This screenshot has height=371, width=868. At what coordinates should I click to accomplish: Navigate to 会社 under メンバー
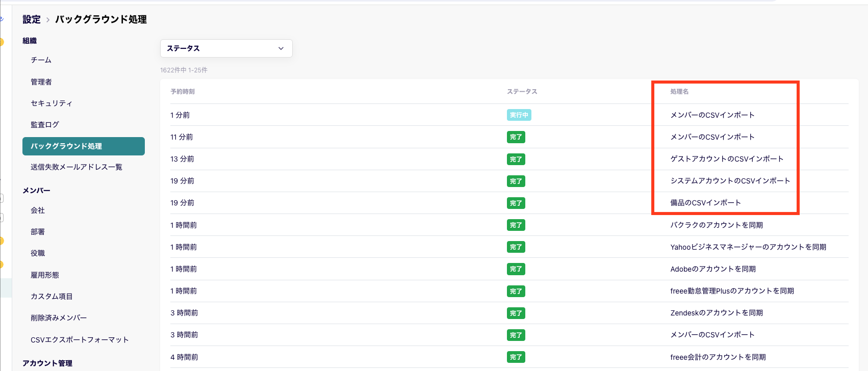point(38,210)
